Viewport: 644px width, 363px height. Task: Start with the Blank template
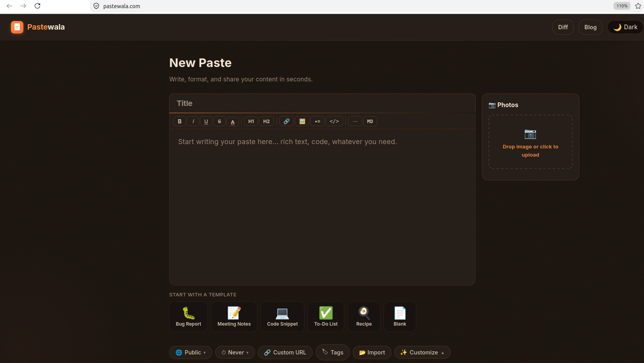400,317
